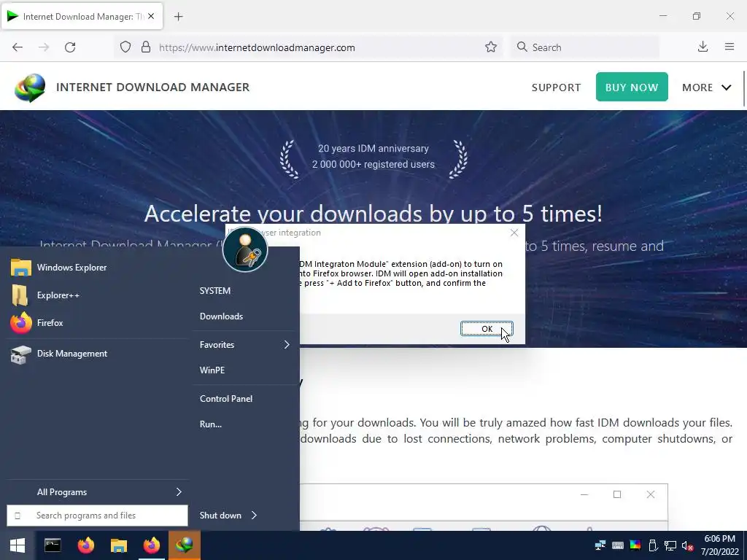The width and height of the screenshot is (747, 560).
Task: Click 'Accelerate your downloads' headline
Action: click(373, 214)
